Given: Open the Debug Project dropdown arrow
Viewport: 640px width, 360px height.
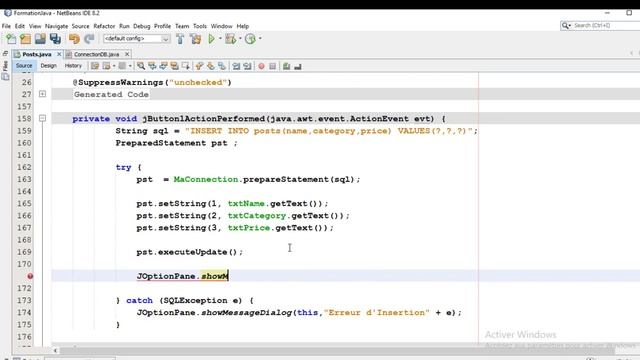Looking at the screenshot, I should [240, 39].
